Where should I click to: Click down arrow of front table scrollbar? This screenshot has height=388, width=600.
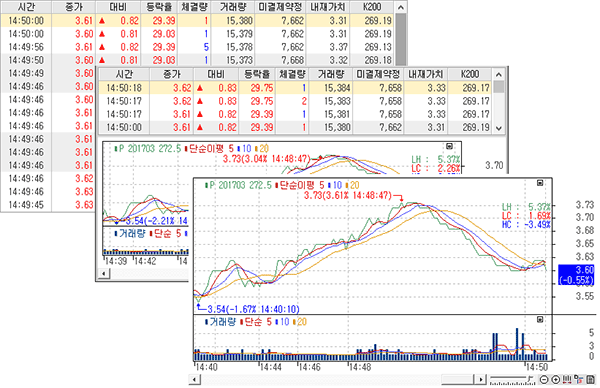click(499, 128)
